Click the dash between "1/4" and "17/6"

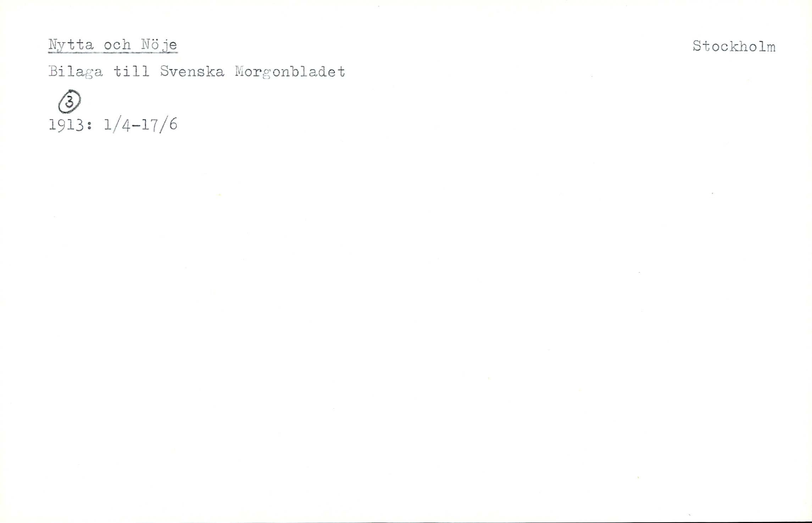click(x=136, y=126)
